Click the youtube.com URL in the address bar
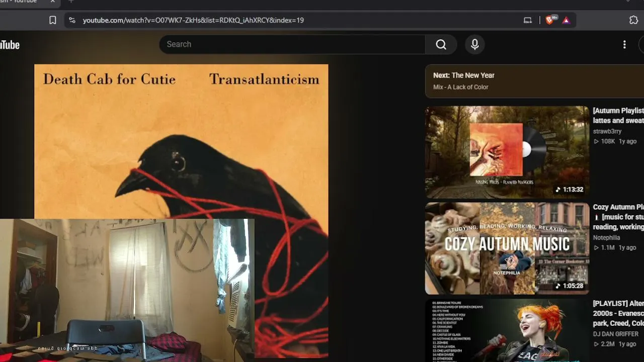This screenshot has height=362, width=644. click(x=193, y=20)
